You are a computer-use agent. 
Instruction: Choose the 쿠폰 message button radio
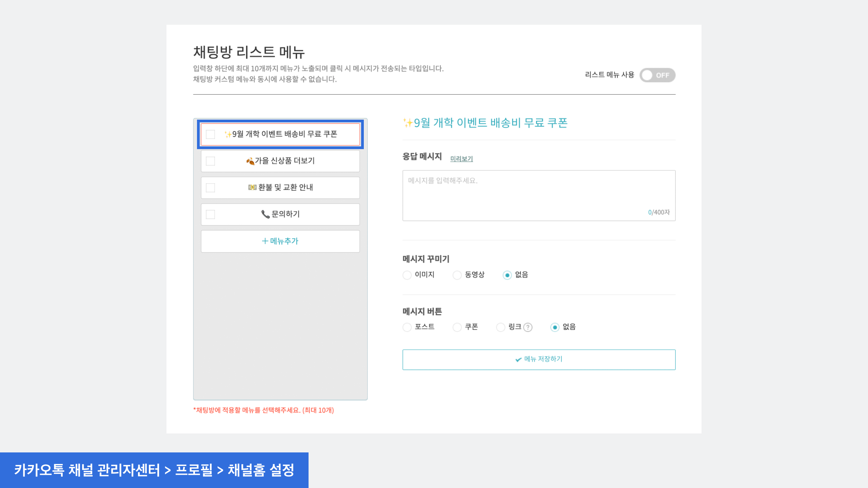coord(457,327)
